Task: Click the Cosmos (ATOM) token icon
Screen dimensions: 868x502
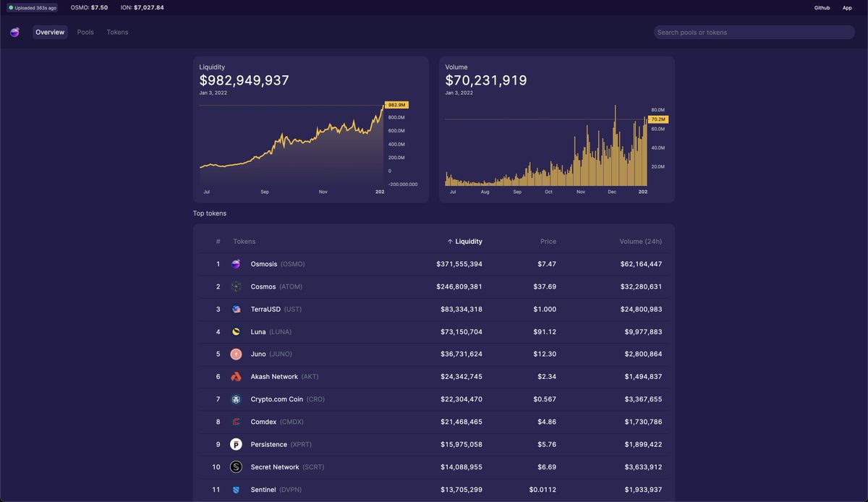Action: click(x=236, y=286)
